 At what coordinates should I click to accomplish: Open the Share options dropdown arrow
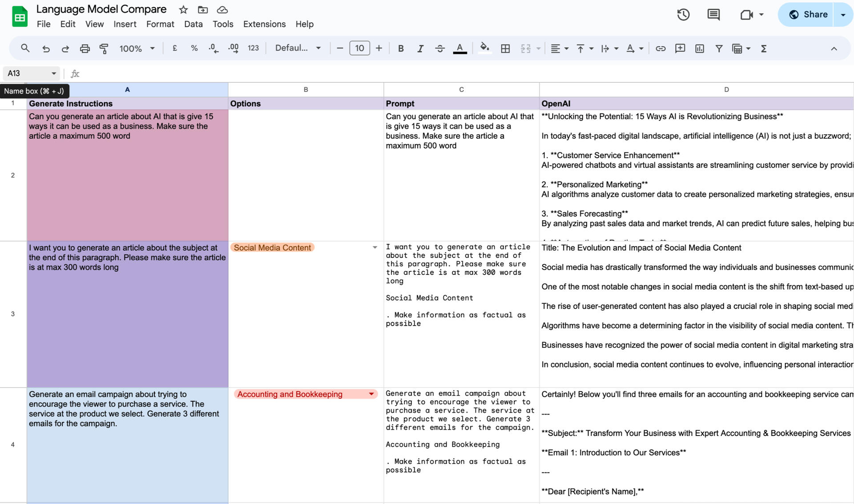pos(843,15)
